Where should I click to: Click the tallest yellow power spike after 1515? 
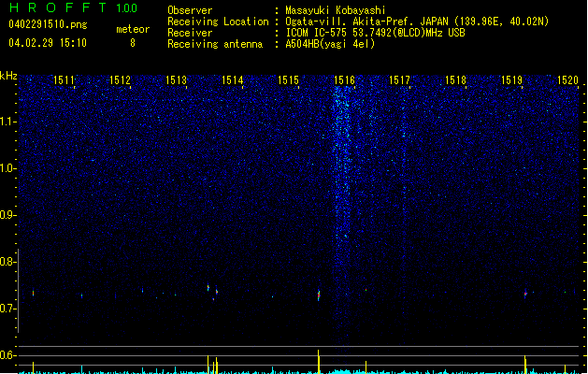319,362
